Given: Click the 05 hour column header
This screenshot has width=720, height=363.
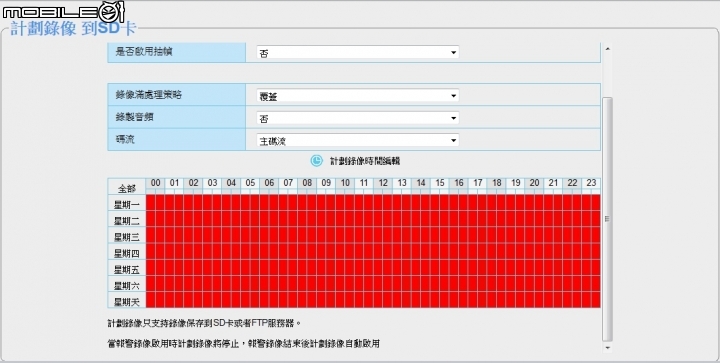Looking at the screenshot, I should (250, 183).
